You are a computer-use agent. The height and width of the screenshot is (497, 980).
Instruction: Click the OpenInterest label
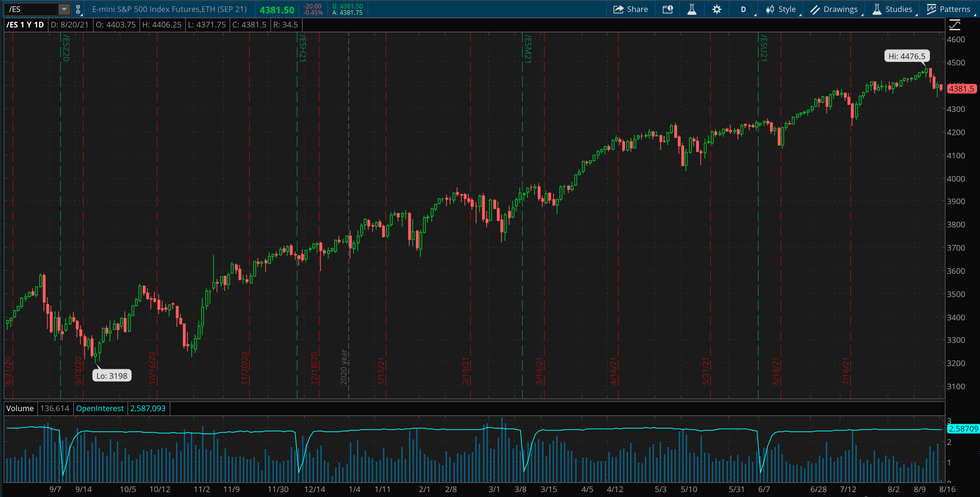(x=100, y=408)
